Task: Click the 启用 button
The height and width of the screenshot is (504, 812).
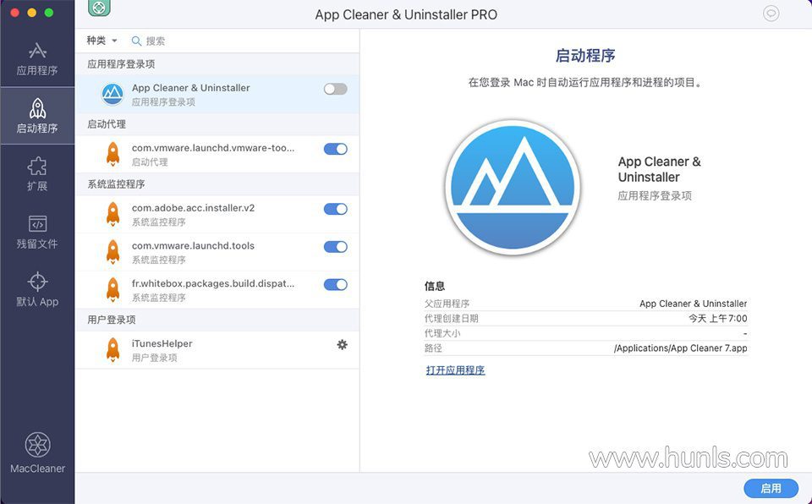Action: pyautogui.click(x=771, y=488)
